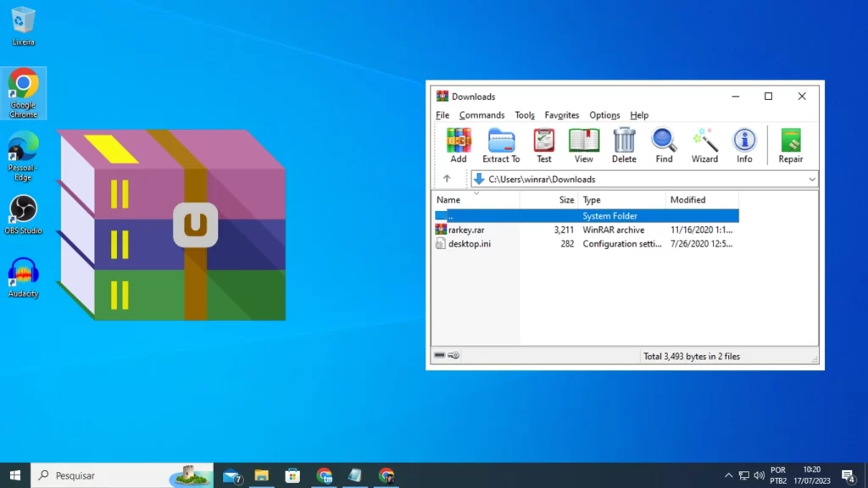Switch keyboard layout via POR PTB2
The width and height of the screenshot is (868, 488).
777,474
